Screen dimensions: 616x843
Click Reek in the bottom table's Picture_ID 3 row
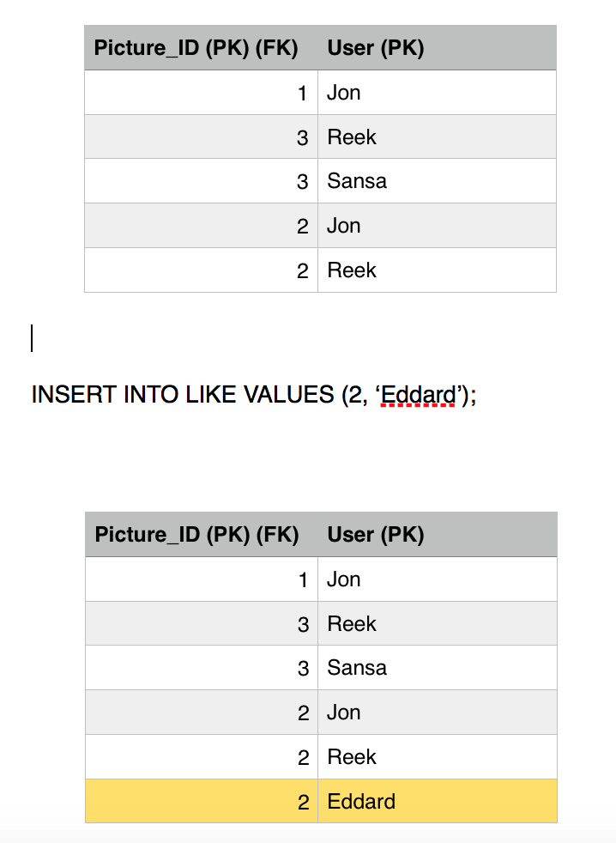(352, 624)
